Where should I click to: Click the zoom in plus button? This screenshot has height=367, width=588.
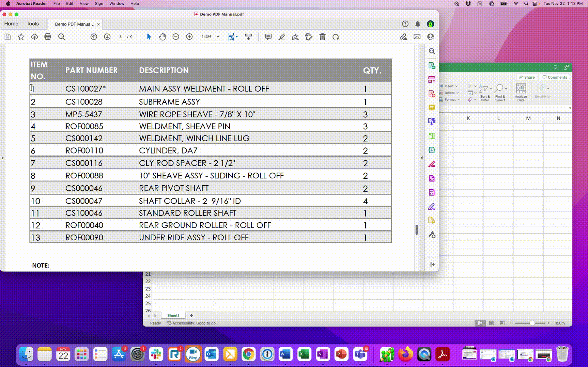click(x=189, y=37)
